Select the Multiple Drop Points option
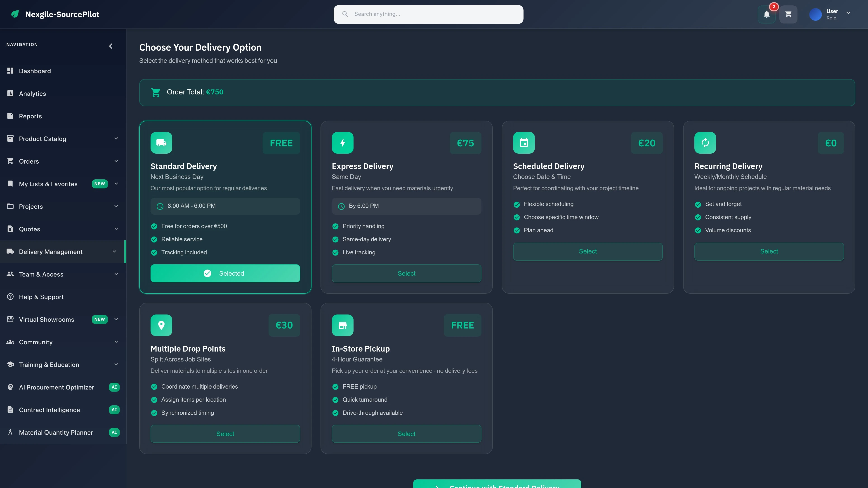The width and height of the screenshot is (868, 488). (225, 434)
